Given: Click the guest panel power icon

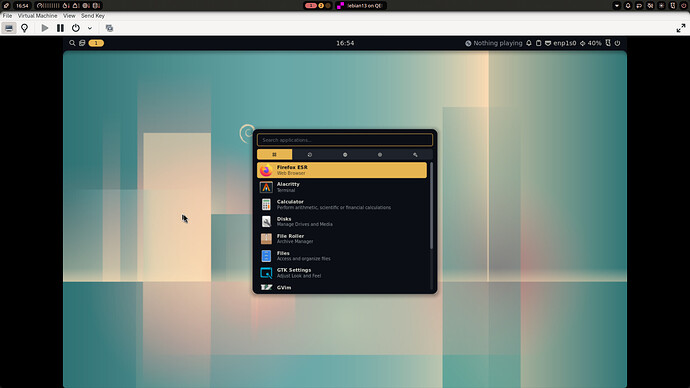Looking at the screenshot, I should pos(617,43).
